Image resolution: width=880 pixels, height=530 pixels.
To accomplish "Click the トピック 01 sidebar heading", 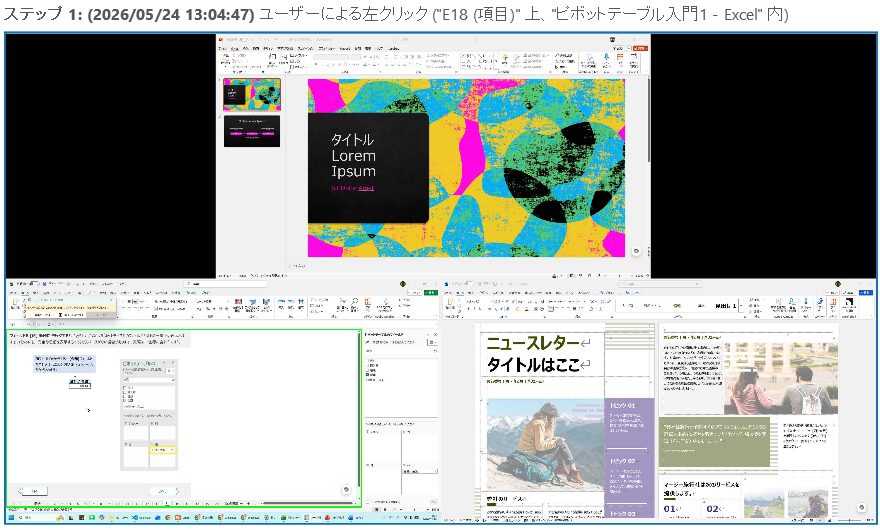I will pos(622,405).
